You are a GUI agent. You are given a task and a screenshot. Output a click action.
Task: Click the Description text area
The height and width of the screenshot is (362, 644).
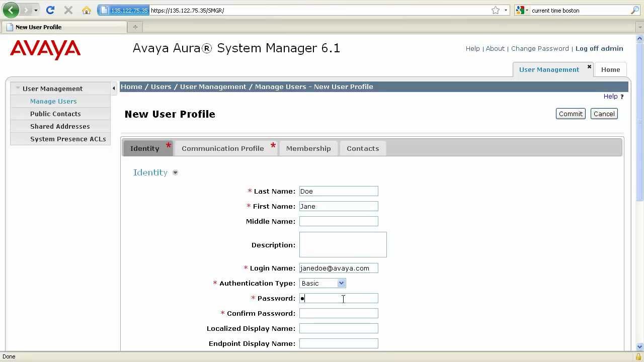click(x=343, y=245)
